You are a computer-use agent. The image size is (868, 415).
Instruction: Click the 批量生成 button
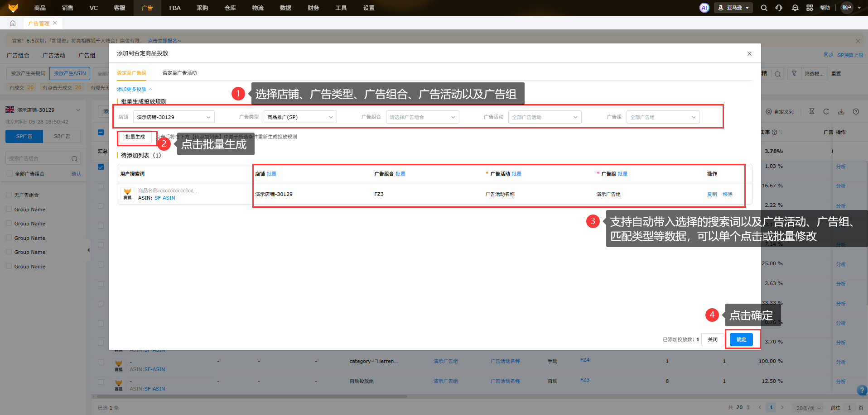[x=135, y=137]
